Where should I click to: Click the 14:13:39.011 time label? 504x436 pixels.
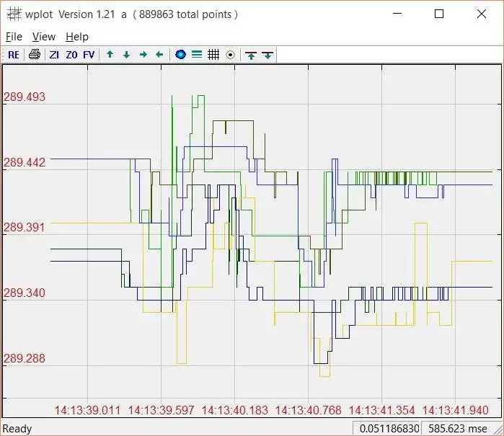point(87,410)
